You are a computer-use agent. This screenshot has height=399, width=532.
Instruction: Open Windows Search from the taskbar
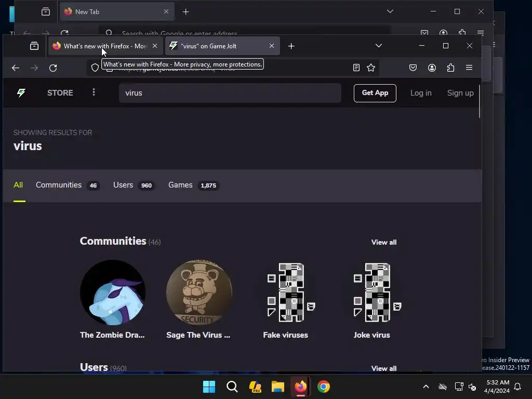232,387
